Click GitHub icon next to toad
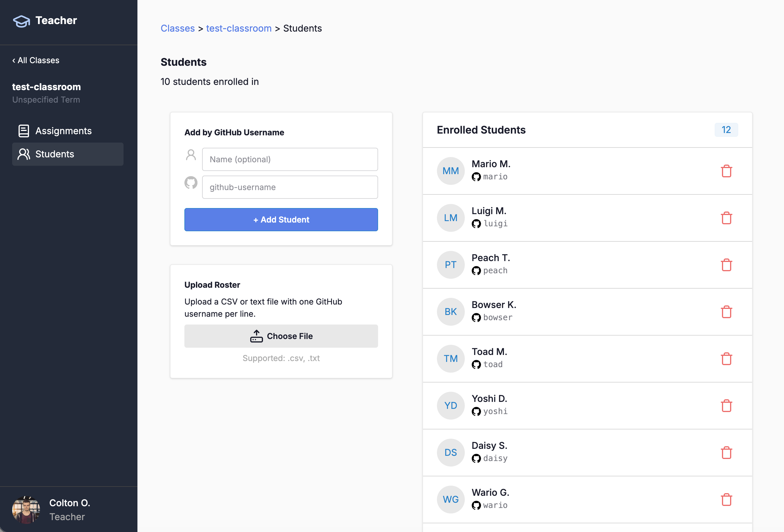The height and width of the screenshot is (532, 784). (x=476, y=365)
